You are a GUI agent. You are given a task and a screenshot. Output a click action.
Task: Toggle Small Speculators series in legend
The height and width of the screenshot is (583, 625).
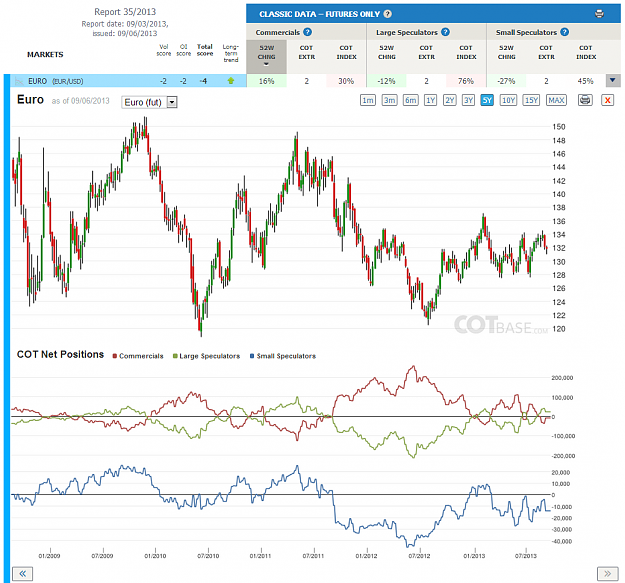tap(283, 356)
